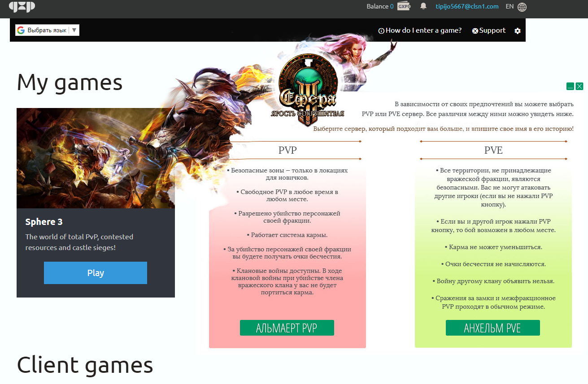The image size is (588, 384).
Task: Click the 'Разрешено убийство персонажей' bullet
Action: 287,217
